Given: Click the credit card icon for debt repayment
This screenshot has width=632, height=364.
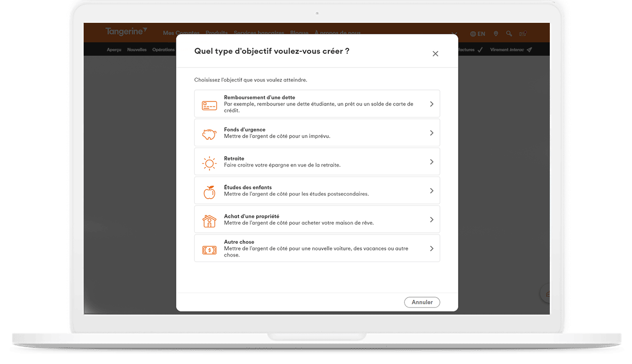Looking at the screenshot, I should point(209,105).
